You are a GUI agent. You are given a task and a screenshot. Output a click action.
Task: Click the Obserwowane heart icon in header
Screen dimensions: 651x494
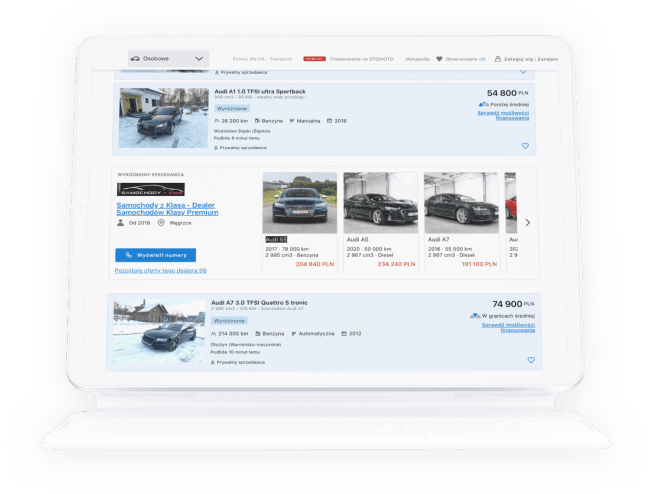coord(439,59)
